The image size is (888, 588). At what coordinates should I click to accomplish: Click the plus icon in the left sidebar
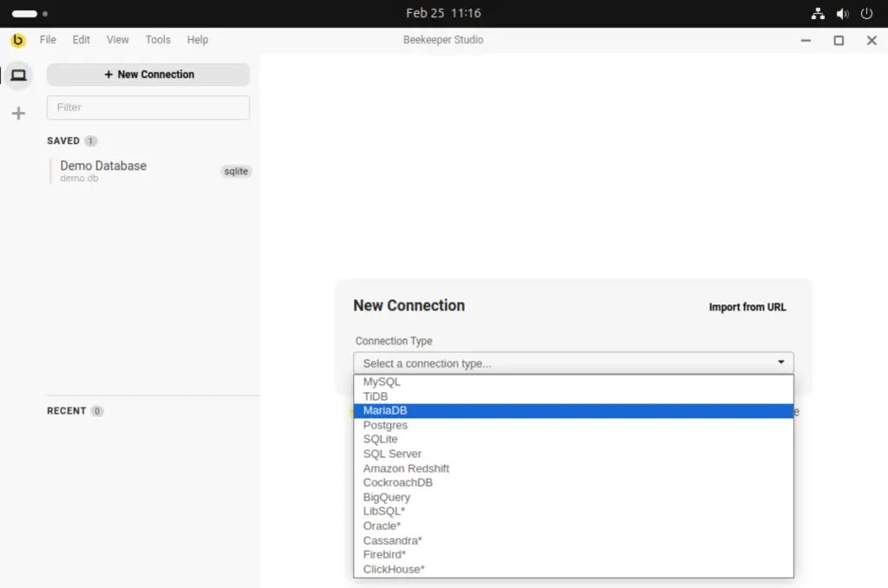[18, 113]
